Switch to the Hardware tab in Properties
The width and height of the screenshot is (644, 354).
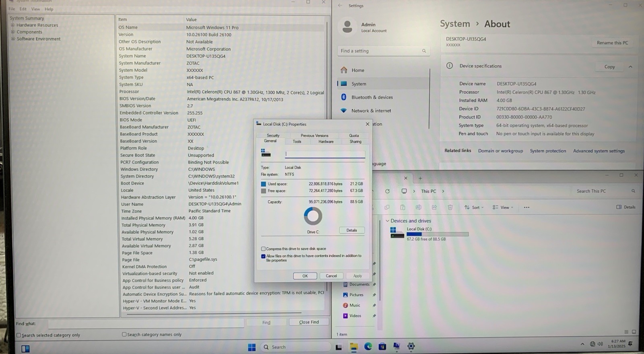[326, 141]
